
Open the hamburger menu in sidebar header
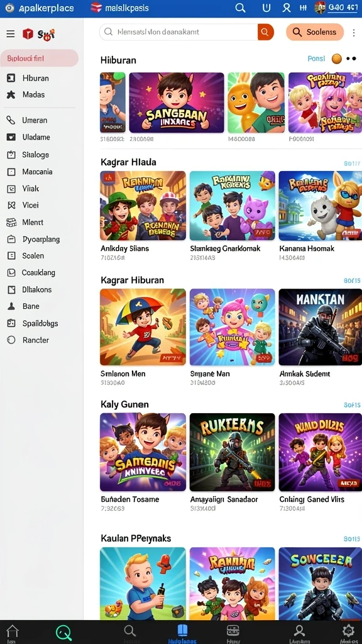click(11, 34)
